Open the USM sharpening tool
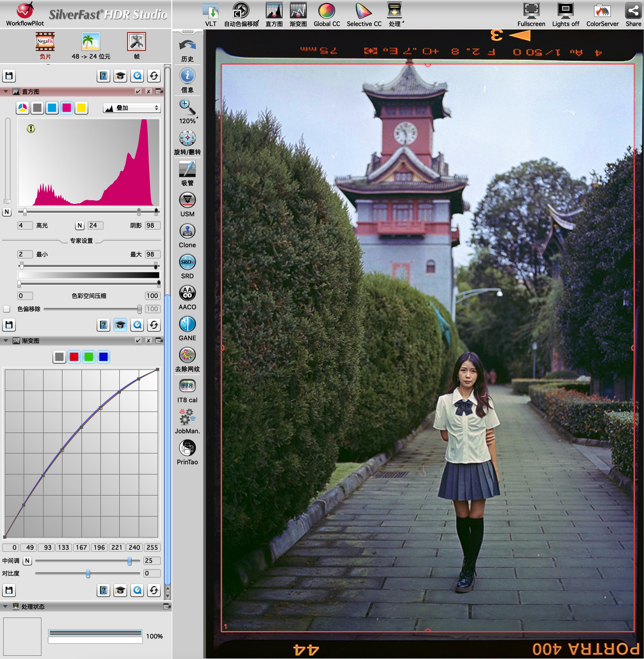 [187, 200]
